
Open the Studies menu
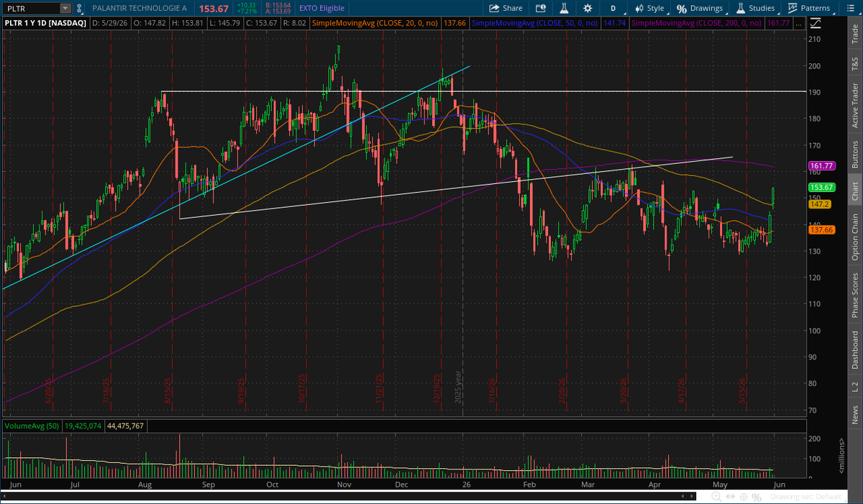tap(755, 8)
